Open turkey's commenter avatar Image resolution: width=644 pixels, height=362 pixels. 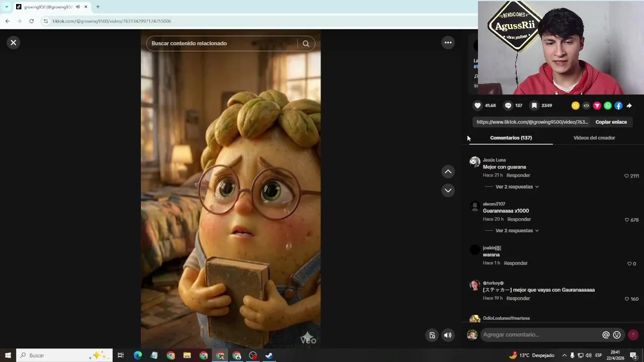tap(474, 285)
